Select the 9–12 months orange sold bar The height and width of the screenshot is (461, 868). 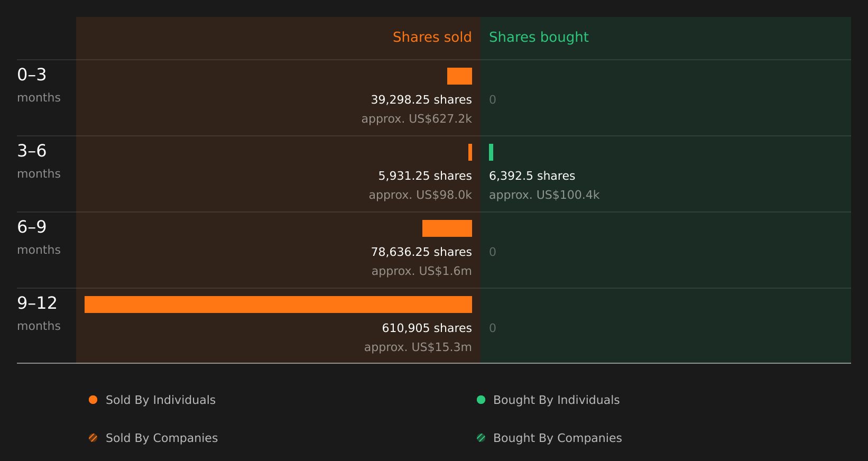pyautogui.click(x=278, y=305)
